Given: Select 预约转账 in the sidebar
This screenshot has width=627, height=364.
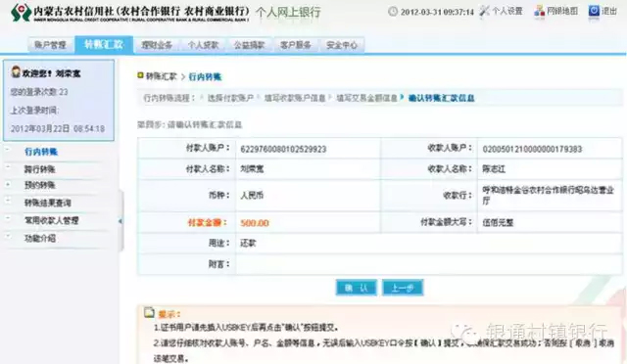Looking at the screenshot, I should (x=39, y=185).
